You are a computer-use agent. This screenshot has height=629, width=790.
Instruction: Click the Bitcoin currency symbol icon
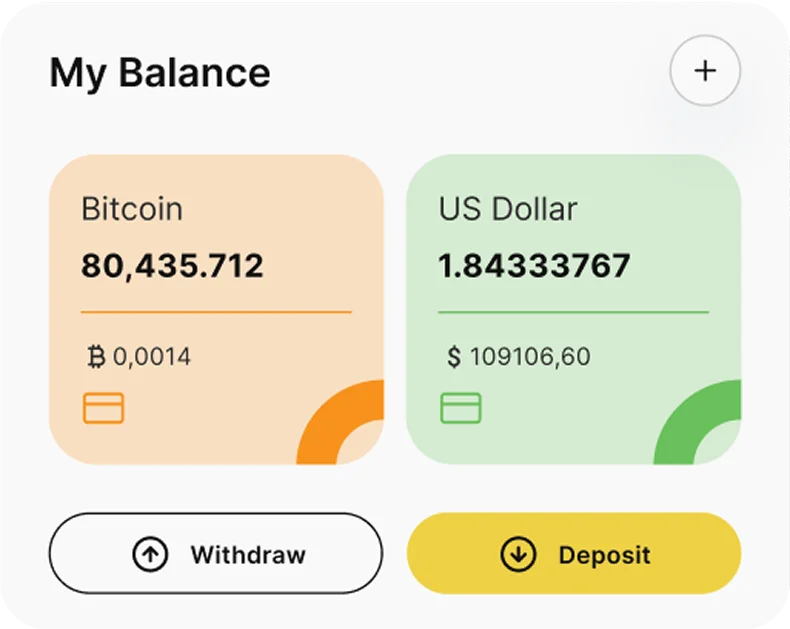[x=97, y=356]
